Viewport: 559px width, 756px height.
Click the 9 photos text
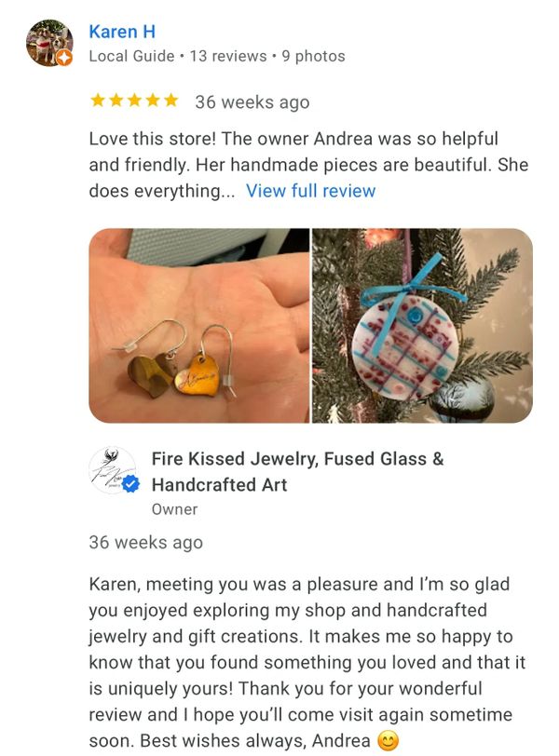click(x=313, y=57)
